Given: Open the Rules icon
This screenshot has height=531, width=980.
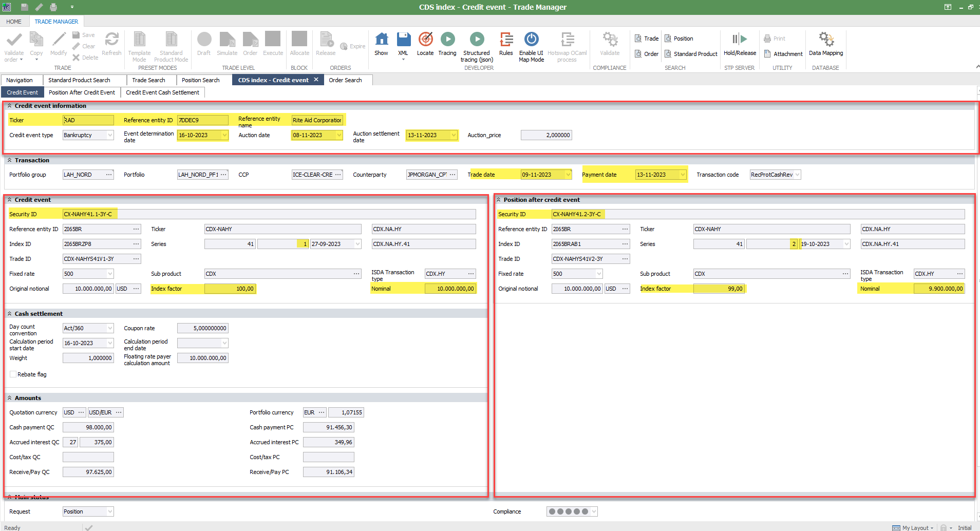Looking at the screenshot, I should click(506, 40).
